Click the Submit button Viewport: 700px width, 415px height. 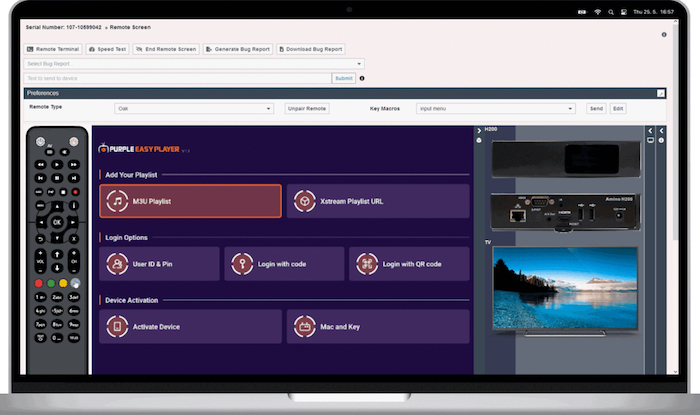(x=344, y=78)
